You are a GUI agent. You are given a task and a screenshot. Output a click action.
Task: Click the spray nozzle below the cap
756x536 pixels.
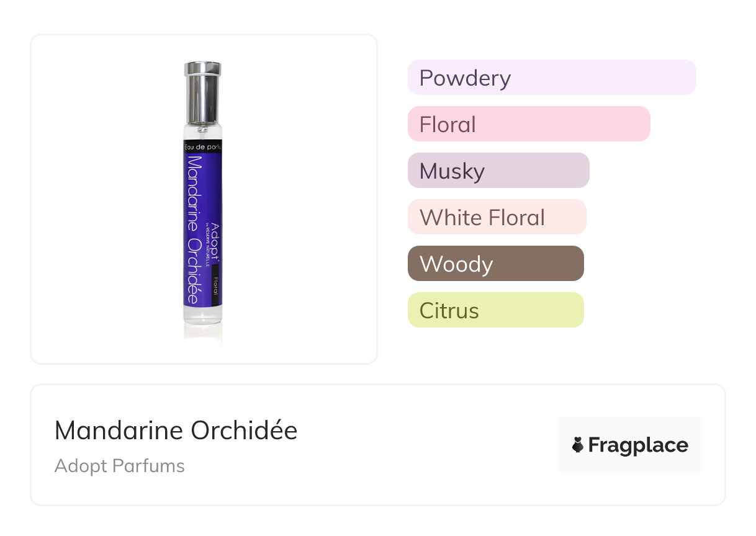tap(202, 128)
